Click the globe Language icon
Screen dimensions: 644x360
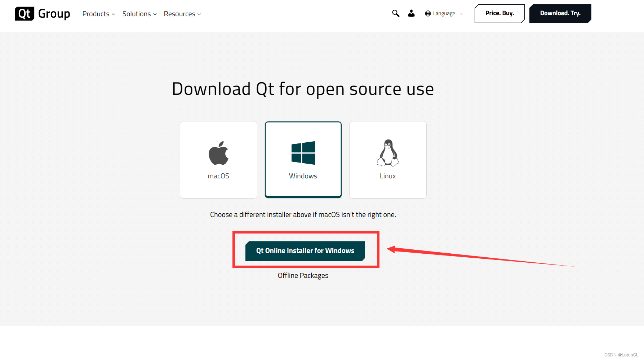[x=428, y=13]
